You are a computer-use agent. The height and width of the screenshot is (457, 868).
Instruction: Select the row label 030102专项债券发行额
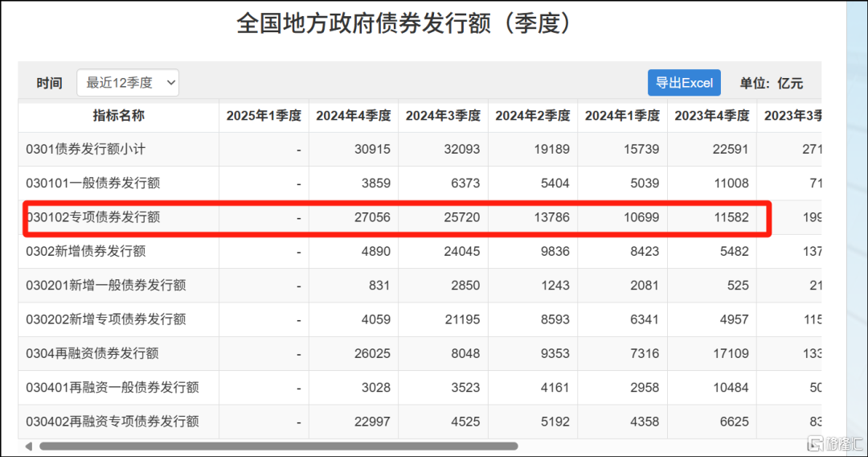(93, 217)
